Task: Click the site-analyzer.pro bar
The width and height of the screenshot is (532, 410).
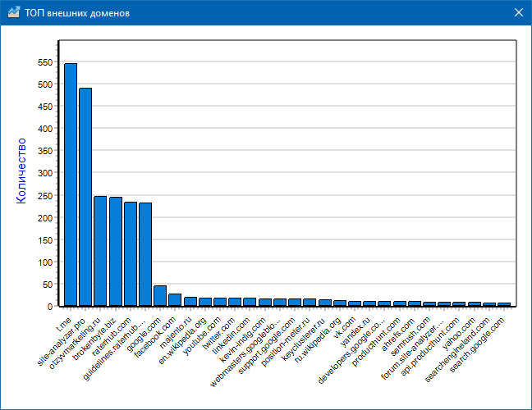Action: click(x=85, y=197)
